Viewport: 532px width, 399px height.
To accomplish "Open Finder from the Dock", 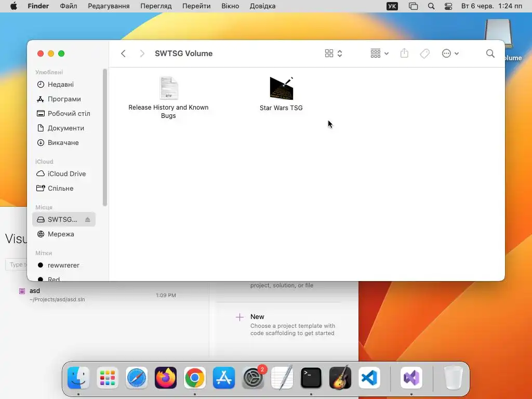I will 78,378.
